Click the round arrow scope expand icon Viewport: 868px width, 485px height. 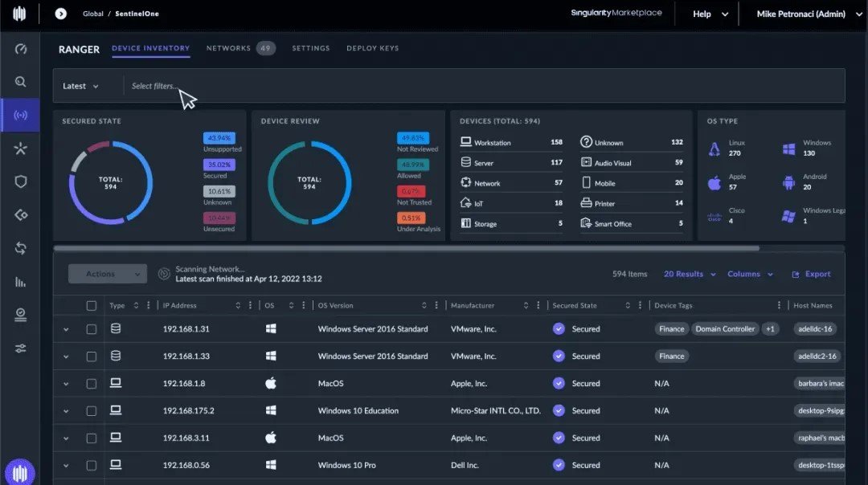[61, 14]
